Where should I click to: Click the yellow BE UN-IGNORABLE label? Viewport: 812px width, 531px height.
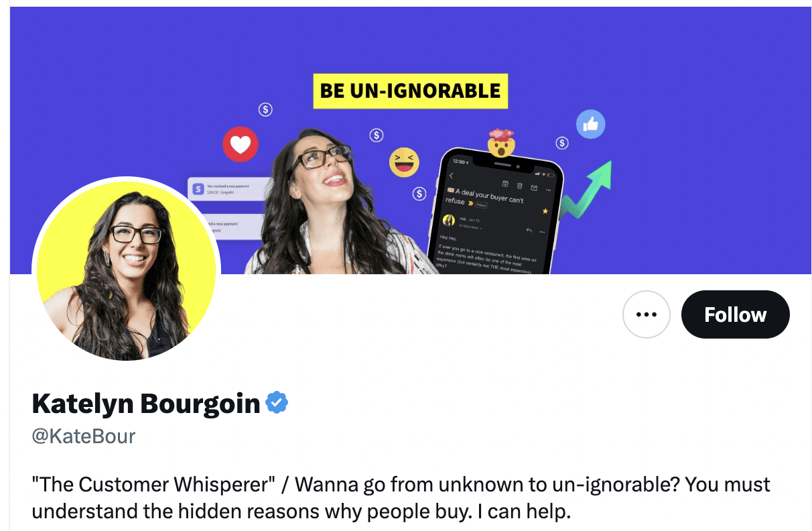[410, 91]
